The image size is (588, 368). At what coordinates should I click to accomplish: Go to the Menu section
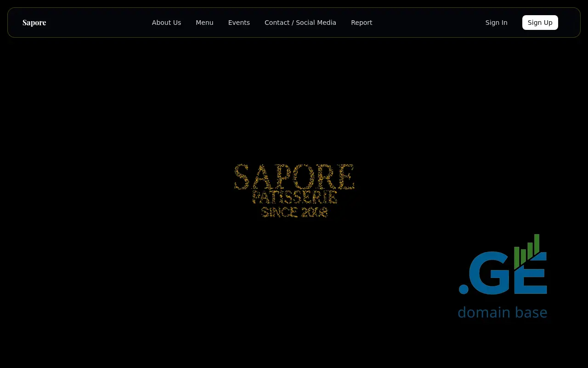[x=204, y=23]
